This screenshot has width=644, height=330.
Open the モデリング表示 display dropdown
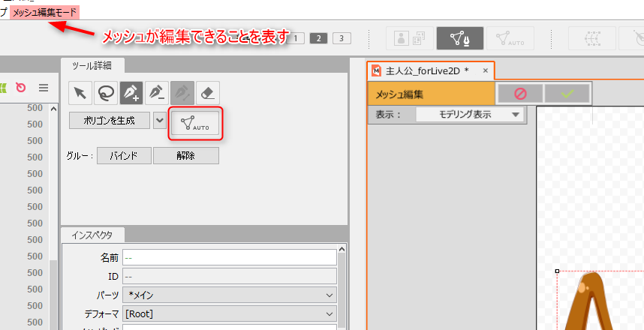470,115
